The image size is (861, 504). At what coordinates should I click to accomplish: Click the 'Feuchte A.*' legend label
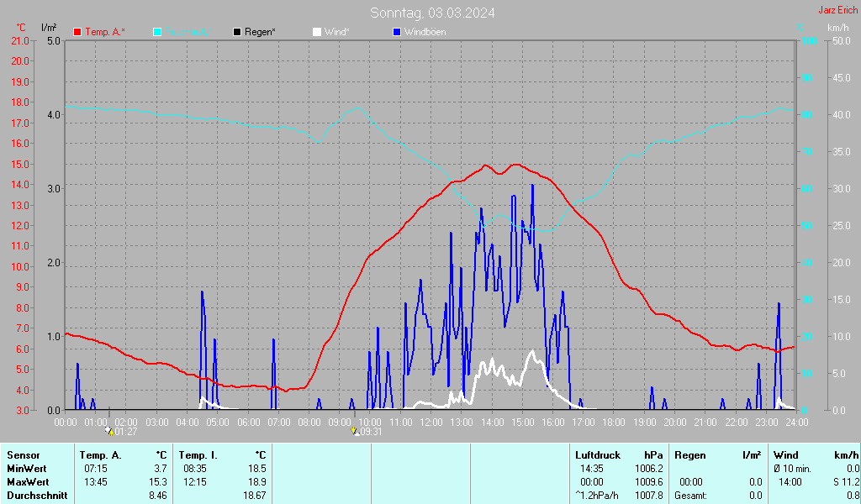[188, 33]
